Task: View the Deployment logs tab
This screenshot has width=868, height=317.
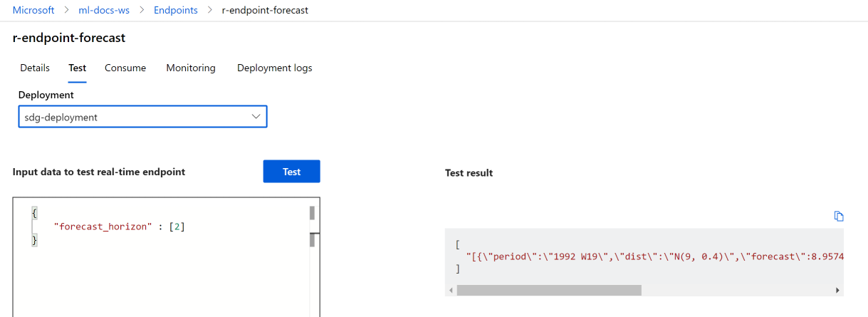Action: click(x=274, y=68)
